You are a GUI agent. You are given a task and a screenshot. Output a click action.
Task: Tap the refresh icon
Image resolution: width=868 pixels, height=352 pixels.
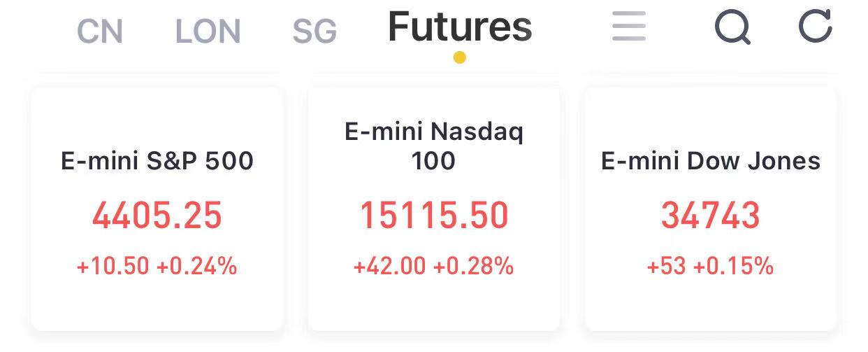click(815, 26)
